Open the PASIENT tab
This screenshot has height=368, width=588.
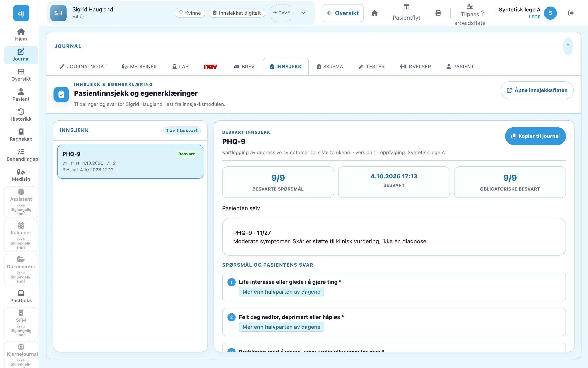tap(460, 66)
